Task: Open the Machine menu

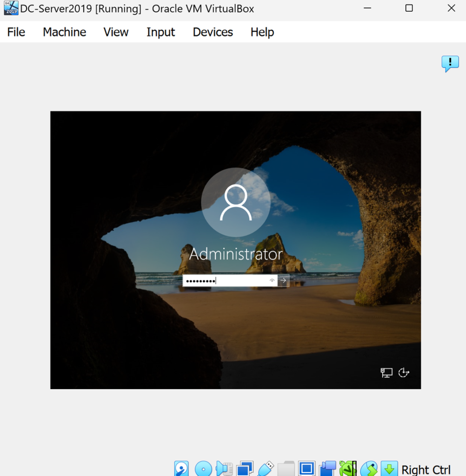Action: 64,32
